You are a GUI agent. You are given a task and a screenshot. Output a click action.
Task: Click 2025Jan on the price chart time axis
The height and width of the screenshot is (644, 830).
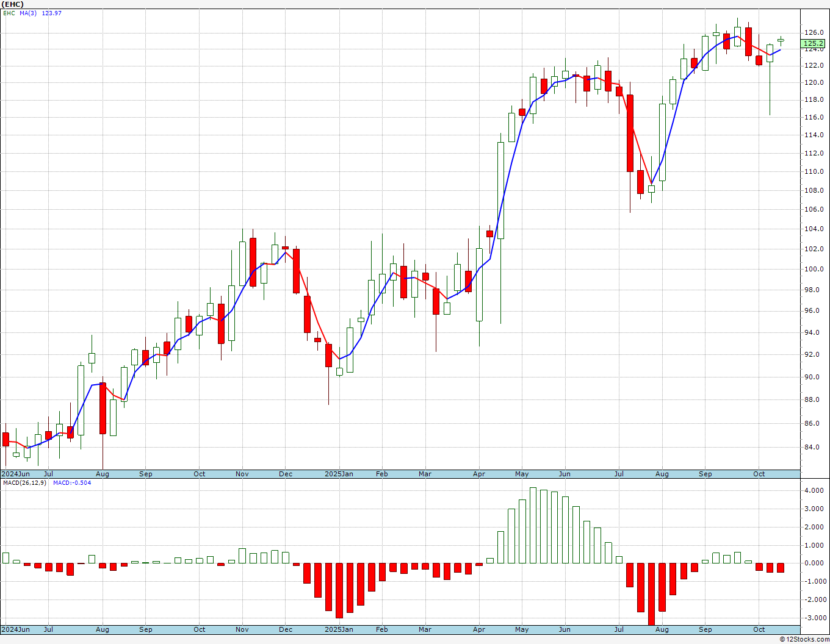tap(339, 474)
